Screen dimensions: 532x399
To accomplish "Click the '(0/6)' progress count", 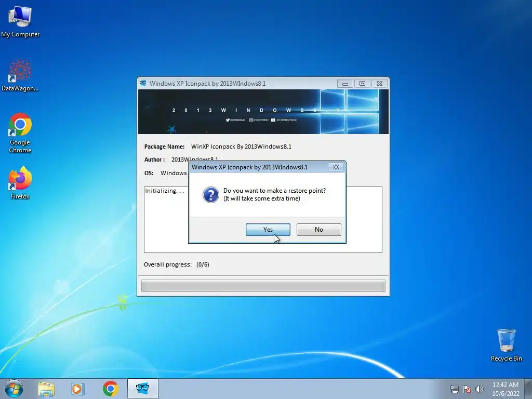I will (203, 264).
